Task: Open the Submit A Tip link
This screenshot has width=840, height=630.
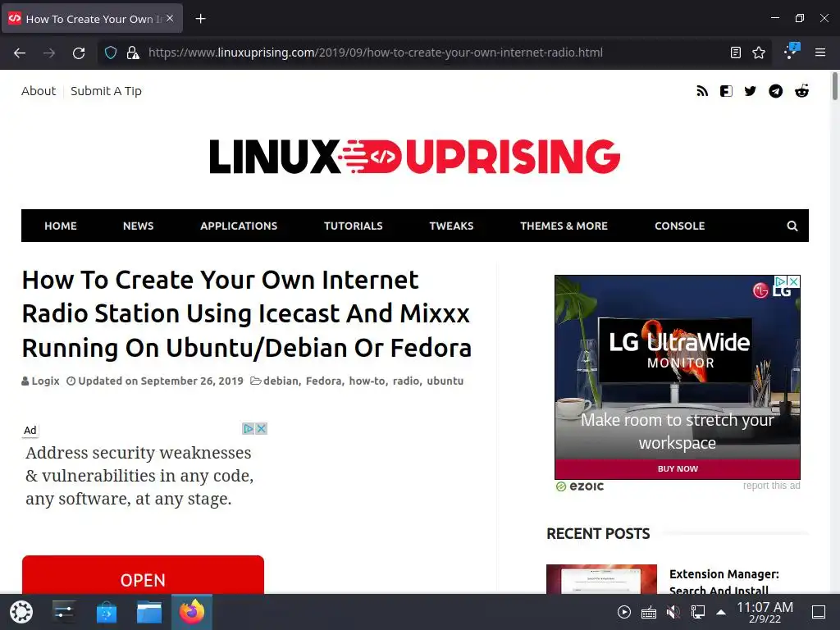Action: (106, 91)
